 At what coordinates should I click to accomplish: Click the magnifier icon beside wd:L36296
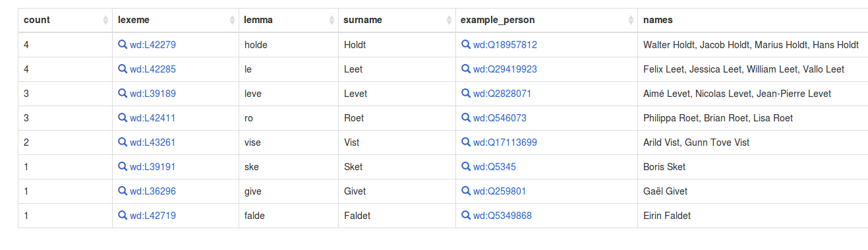pyautogui.click(x=122, y=191)
